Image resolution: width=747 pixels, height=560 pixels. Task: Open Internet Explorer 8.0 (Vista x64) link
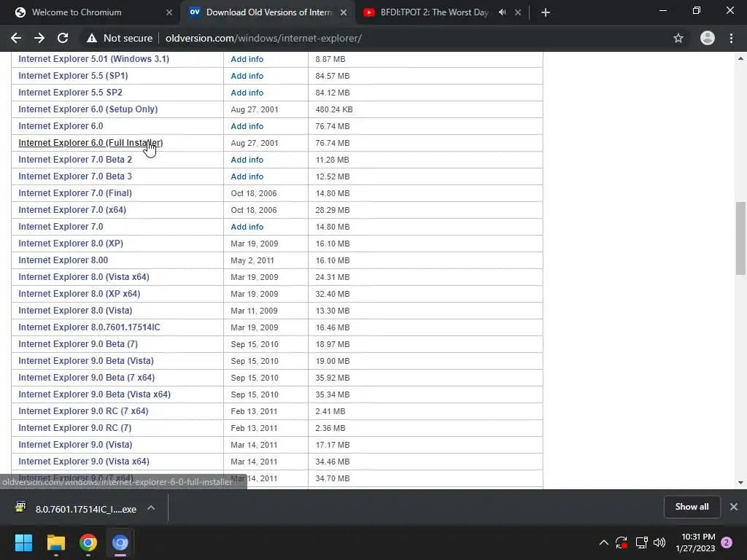[x=84, y=276]
